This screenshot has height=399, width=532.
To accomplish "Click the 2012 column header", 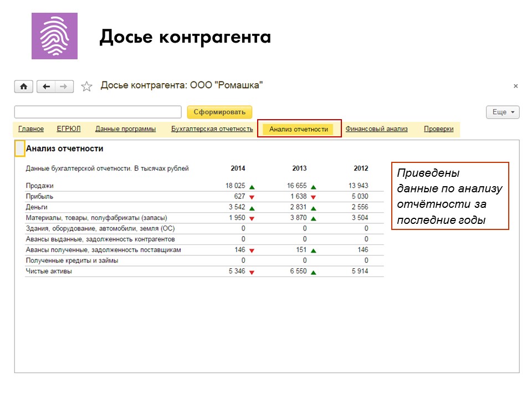I will pyautogui.click(x=361, y=168).
